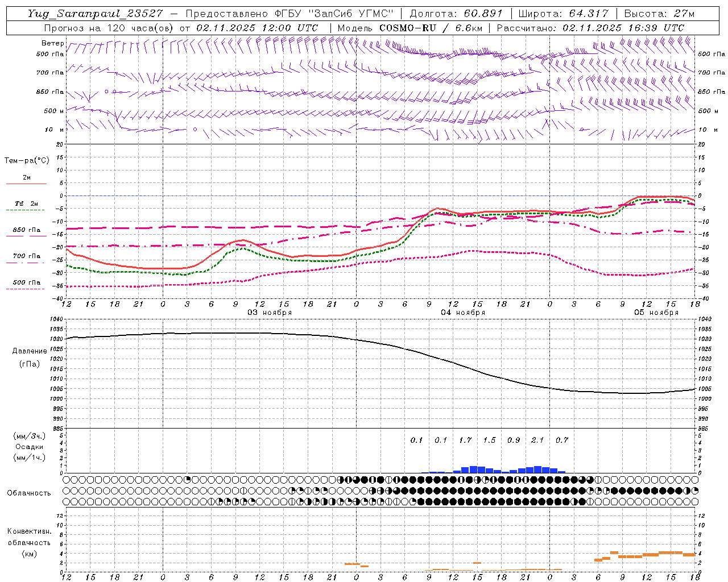
Task: Click the 0.7 precipitation value
Action: (562, 440)
